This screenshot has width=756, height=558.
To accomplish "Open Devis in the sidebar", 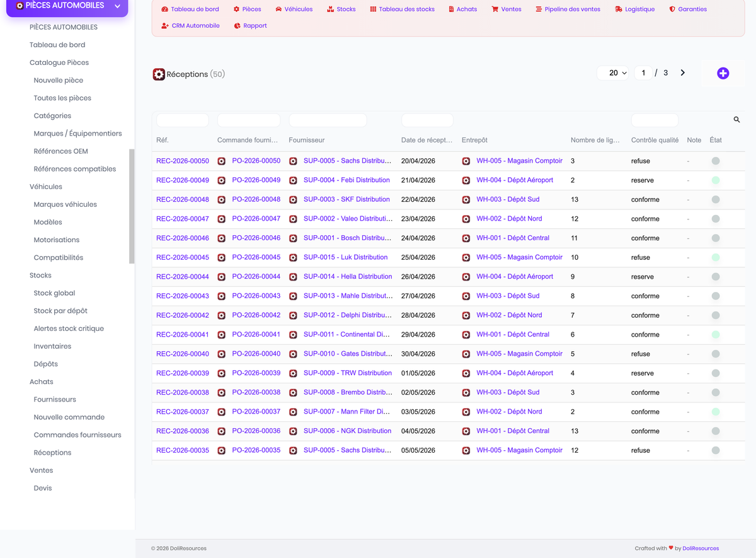I will pyautogui.click(x=43, y=488).
